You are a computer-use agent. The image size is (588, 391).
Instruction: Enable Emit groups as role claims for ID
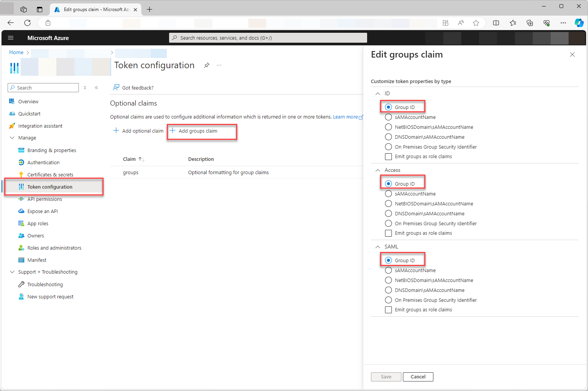tap(388, 156)
